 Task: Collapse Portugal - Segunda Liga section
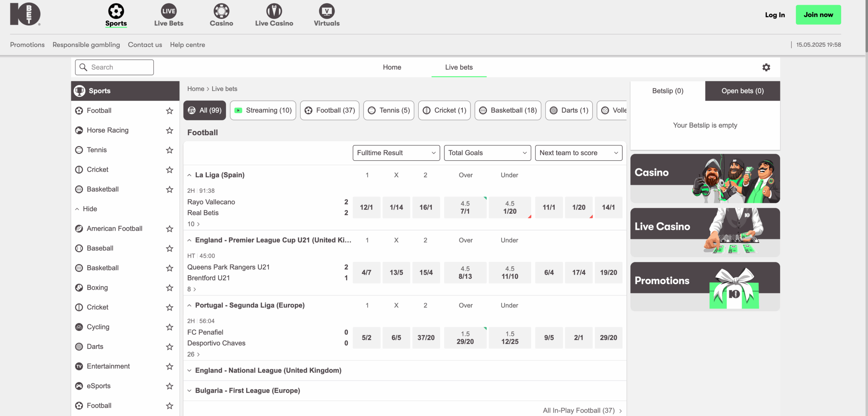[x=189, y=305]
